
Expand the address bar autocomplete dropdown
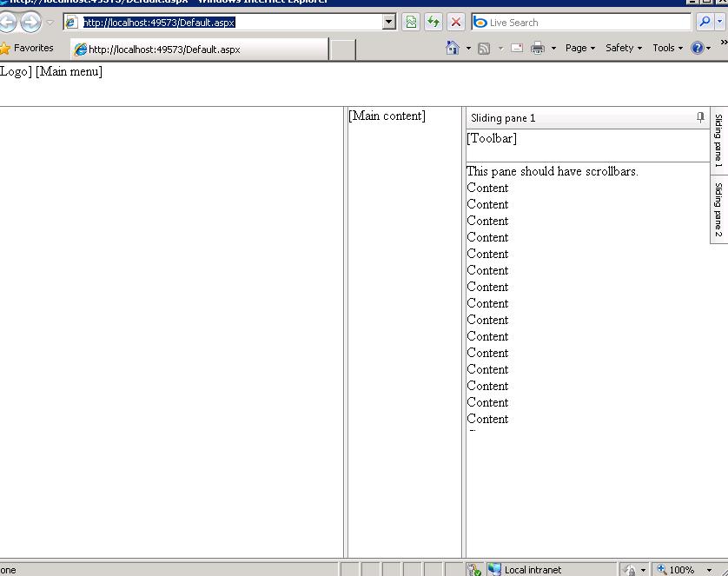(x=389, y=22)
